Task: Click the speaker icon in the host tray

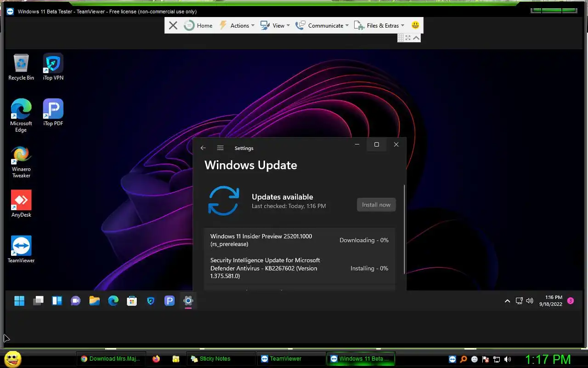Action: [508, 359]
